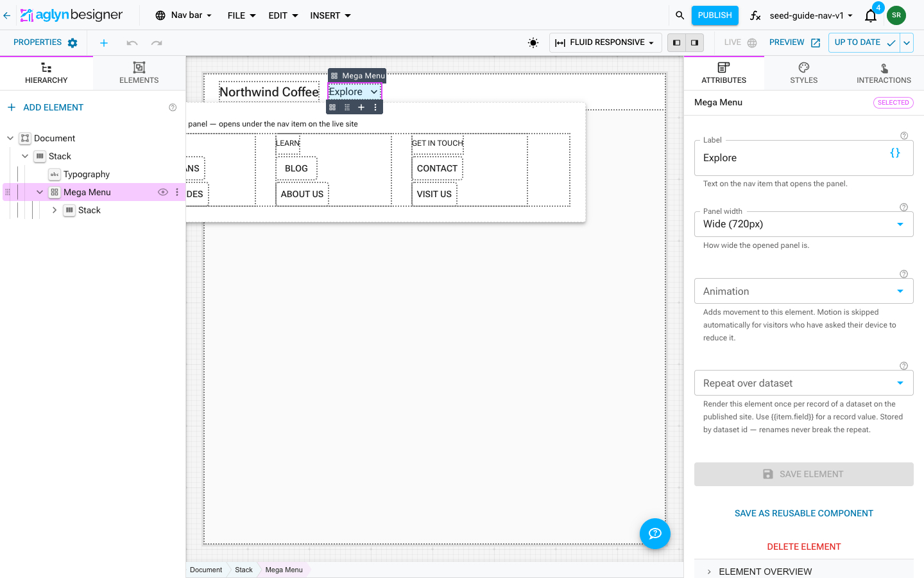This screenshot has height=578, width=924.
Task: Expand the ELEMENT OVERVIEW section
Action: pyautogui.click(x=803, y=571)
